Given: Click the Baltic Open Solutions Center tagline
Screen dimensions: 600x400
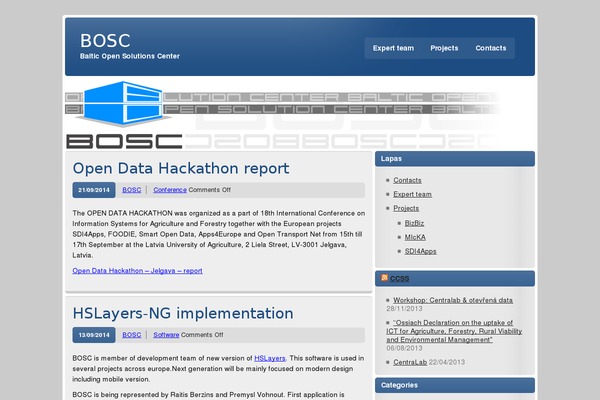Looking at the screenshot, I should [130, 56].
